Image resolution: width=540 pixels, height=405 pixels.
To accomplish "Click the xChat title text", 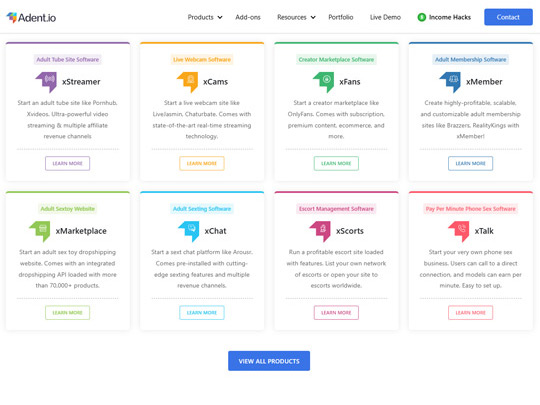I will [x=216, y=231].
